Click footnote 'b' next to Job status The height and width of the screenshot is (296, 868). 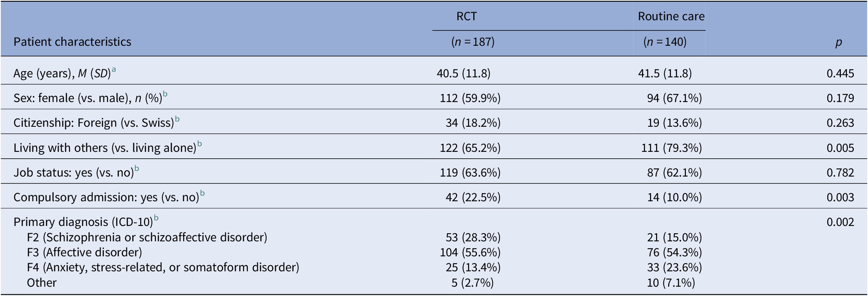click(137, 169)
